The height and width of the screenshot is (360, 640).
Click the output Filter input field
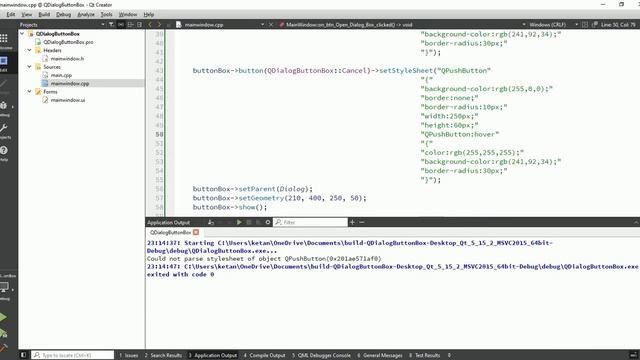coord(310,222)
